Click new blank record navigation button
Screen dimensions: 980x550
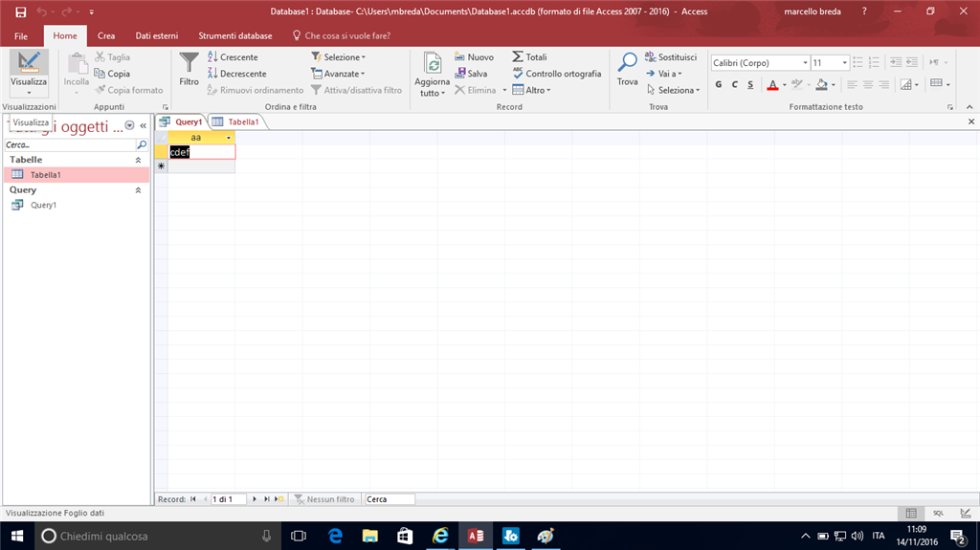coord(279,498)
